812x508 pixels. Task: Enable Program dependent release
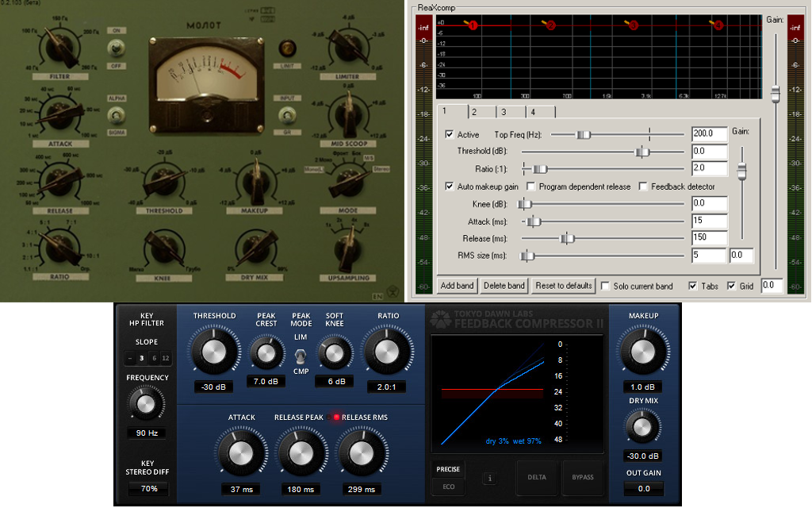click(530, 186)
